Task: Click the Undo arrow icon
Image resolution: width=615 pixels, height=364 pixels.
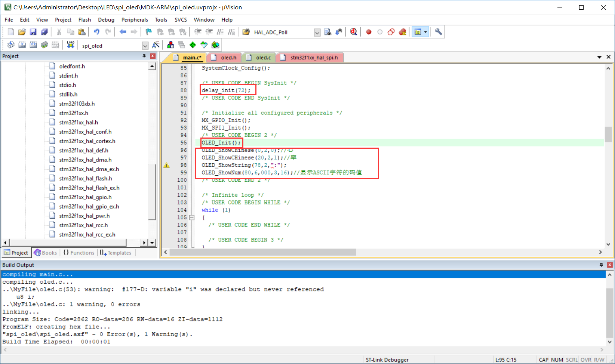Action: (96, 32)
